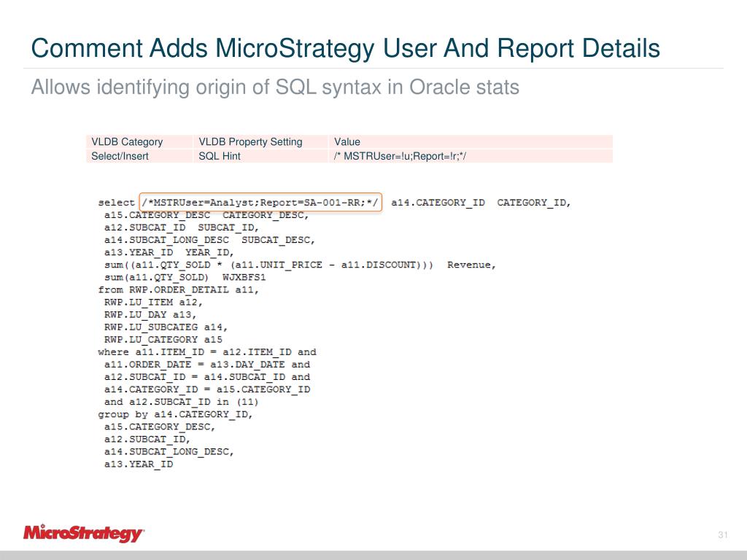
Task: Click the line 'from RWP.ORDER_DETAIL a11,'
Action: click(x=179, y=289)
